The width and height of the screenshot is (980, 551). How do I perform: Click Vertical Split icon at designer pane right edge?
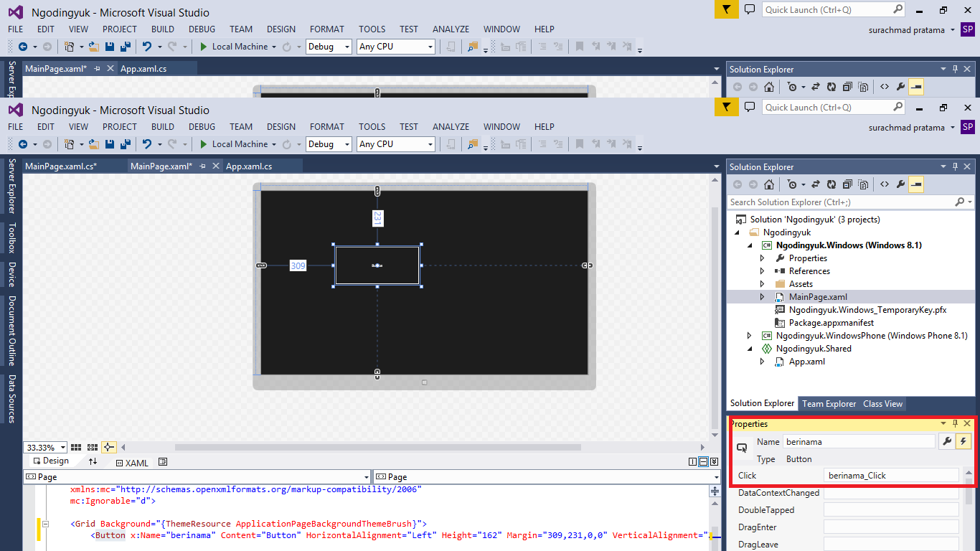tap(692, 461)
